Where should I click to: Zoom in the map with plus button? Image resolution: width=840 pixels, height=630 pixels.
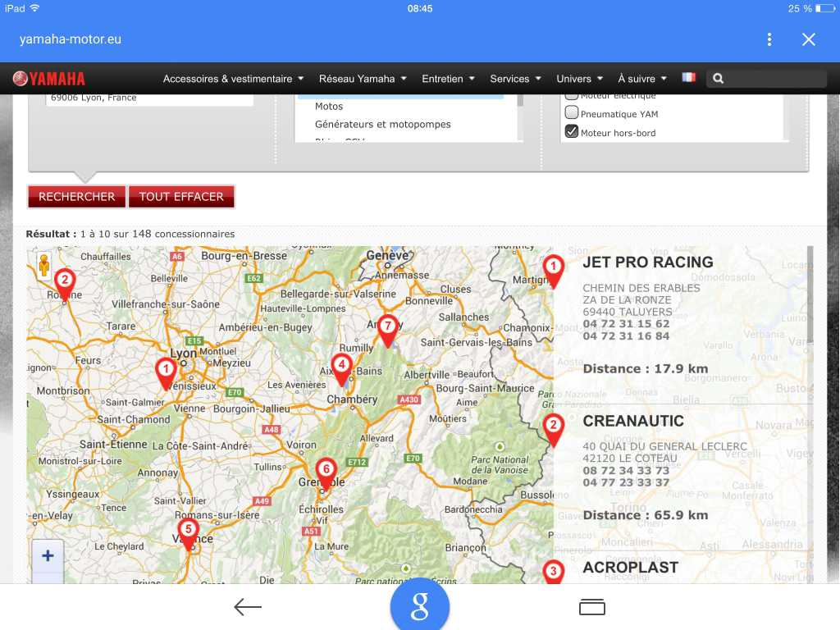coord(48,556)
